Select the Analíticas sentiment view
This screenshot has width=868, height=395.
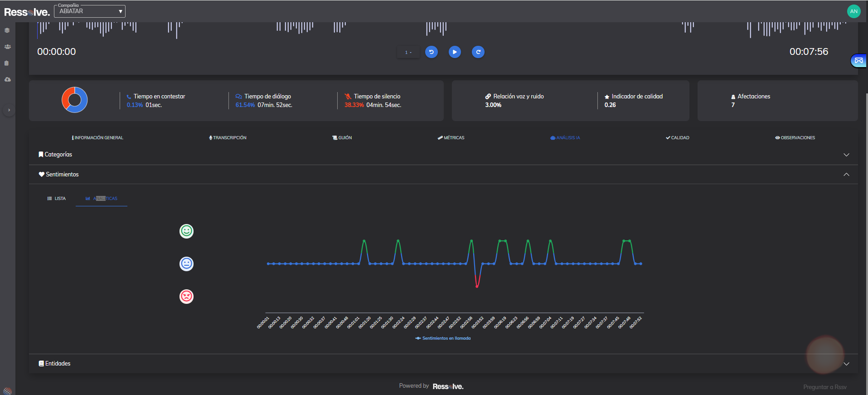[102, 199]
